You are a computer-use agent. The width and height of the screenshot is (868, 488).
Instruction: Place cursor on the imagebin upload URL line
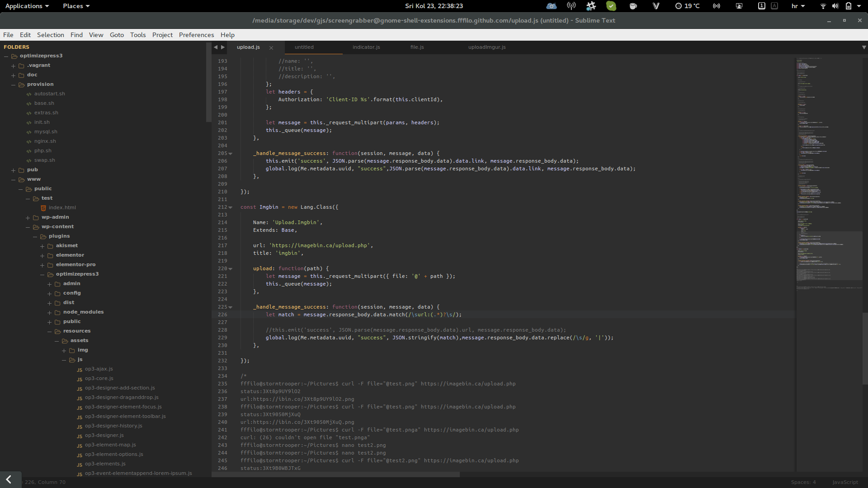pyautogui.click(x=313, y=245)
